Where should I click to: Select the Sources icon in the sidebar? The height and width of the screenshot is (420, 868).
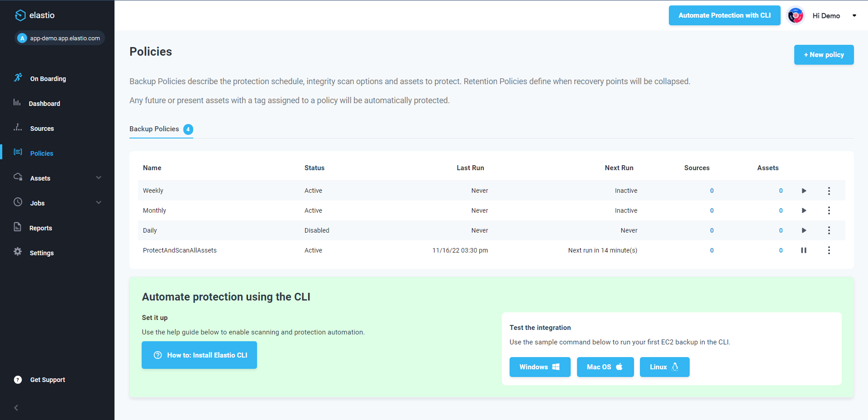pyautogui.click(x=17, y=128)
